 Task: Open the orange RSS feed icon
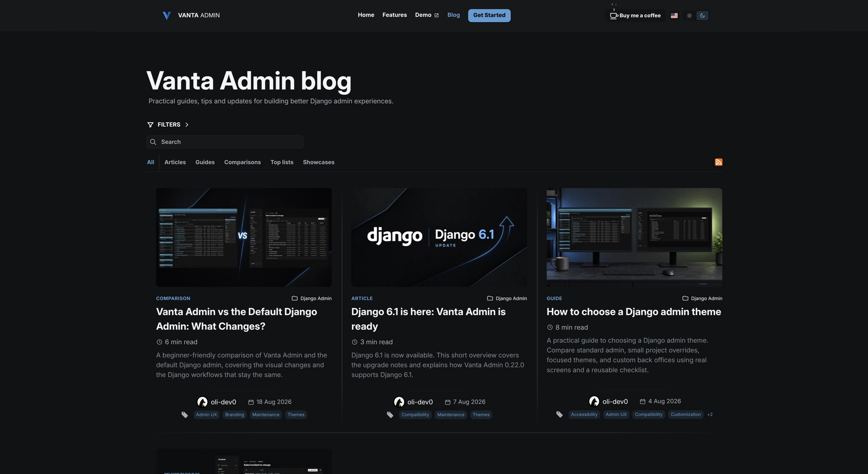click(x=718, y=162)
